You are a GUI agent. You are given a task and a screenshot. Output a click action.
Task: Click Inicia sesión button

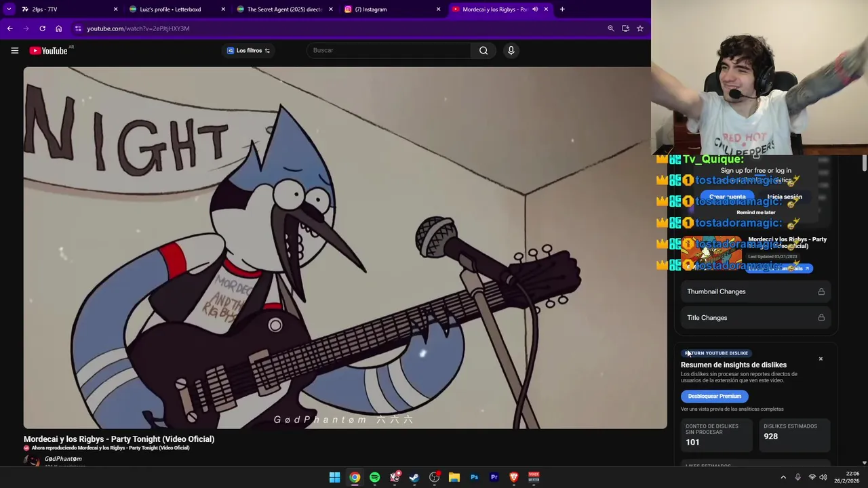coord(785,197)
